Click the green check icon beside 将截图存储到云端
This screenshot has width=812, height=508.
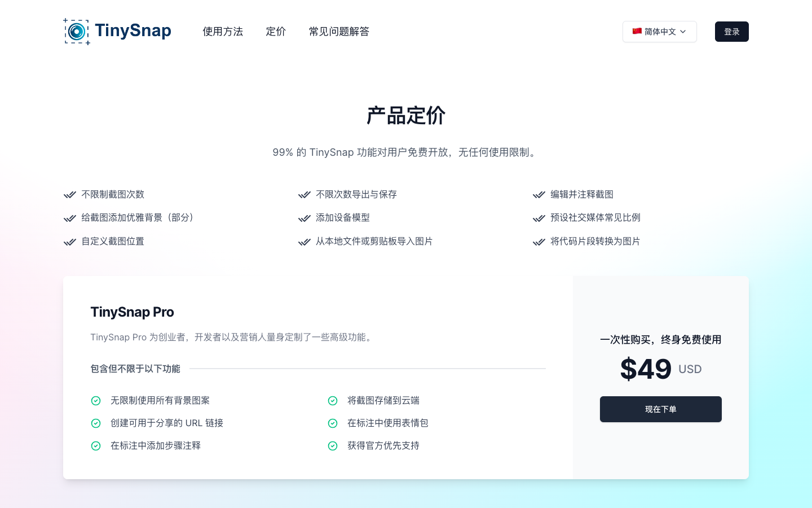click(333, 401)
